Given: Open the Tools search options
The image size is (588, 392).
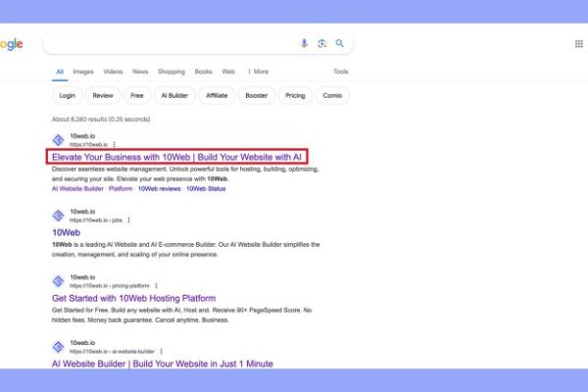Looking at the screenshot, I should pos(340,72).
